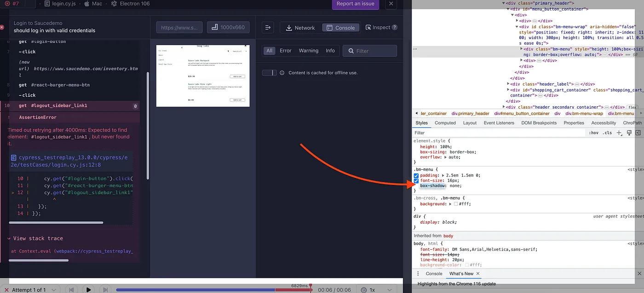644x293 pixels.
Task: Expand the div class primary_header node
Action: point(504,3)
